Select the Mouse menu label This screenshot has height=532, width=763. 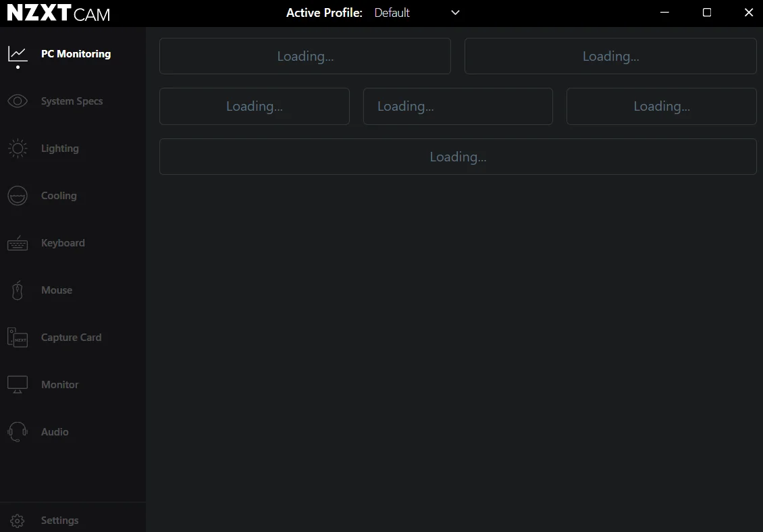[57, 290]
